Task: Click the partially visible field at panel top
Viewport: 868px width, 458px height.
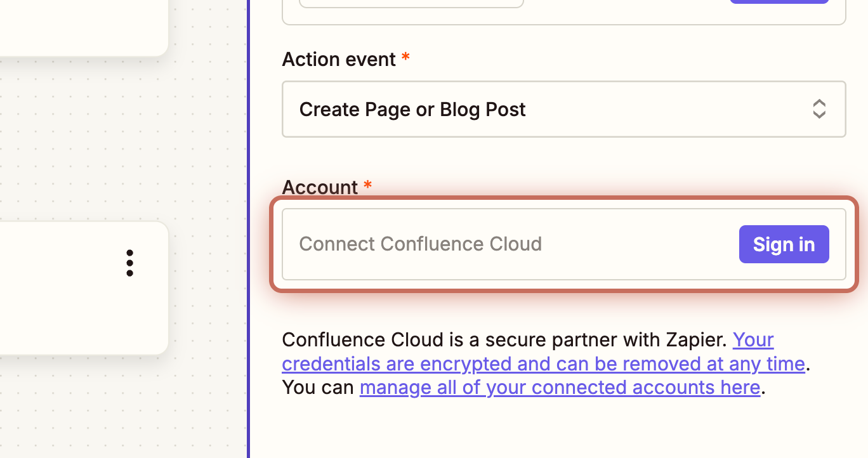Action: pyautogui.click(x=411, y=3)
